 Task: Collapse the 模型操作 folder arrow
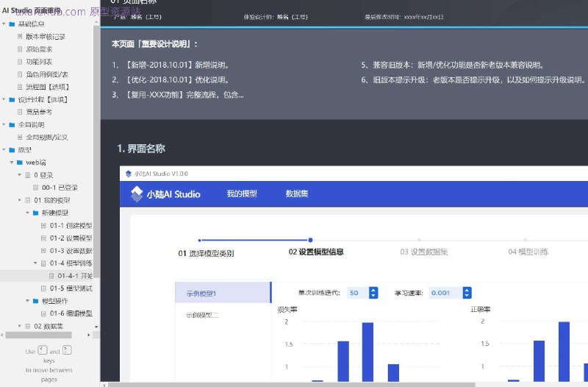27,301
